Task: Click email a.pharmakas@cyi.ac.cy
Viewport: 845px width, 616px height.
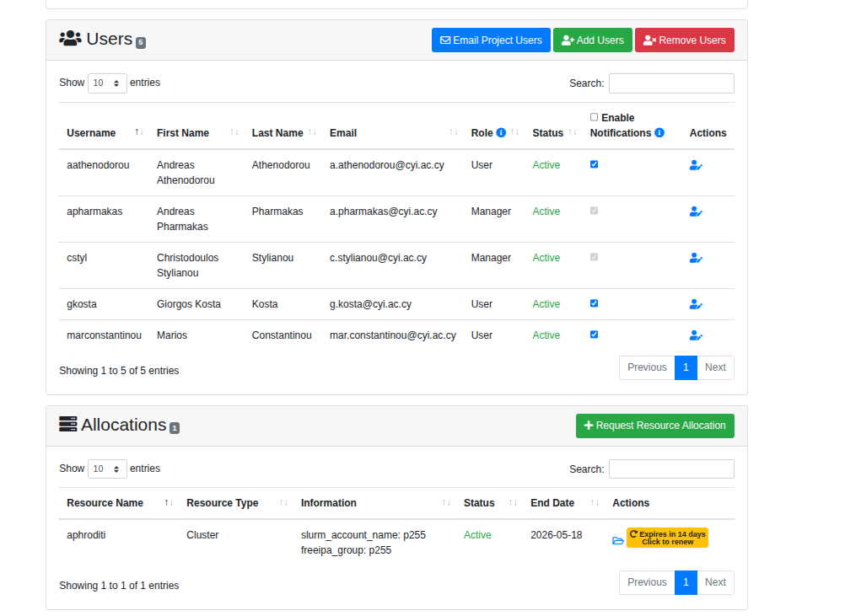Action: point(383,212)
